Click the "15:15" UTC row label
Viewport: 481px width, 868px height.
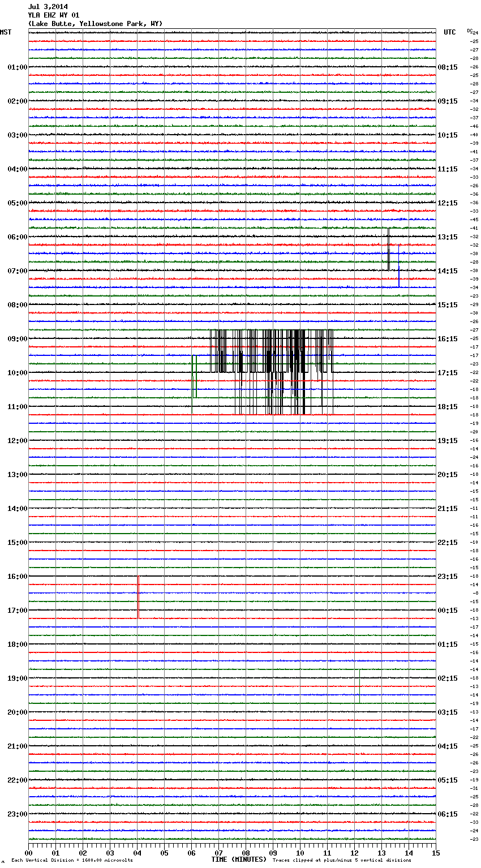(x=448, y=305)
